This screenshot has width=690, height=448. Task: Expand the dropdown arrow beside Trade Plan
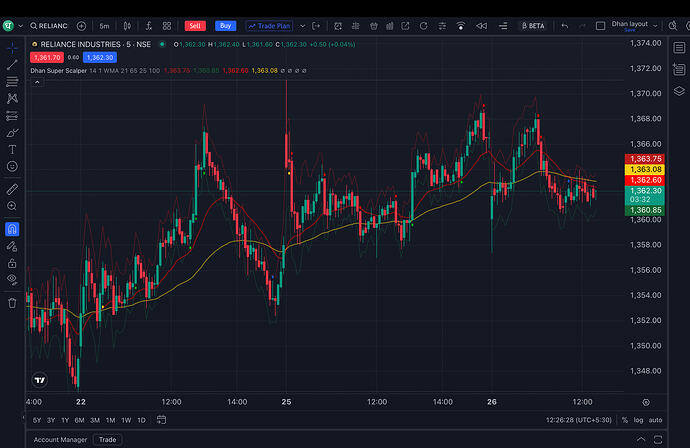pyautogui.click(x=302, y=26)
